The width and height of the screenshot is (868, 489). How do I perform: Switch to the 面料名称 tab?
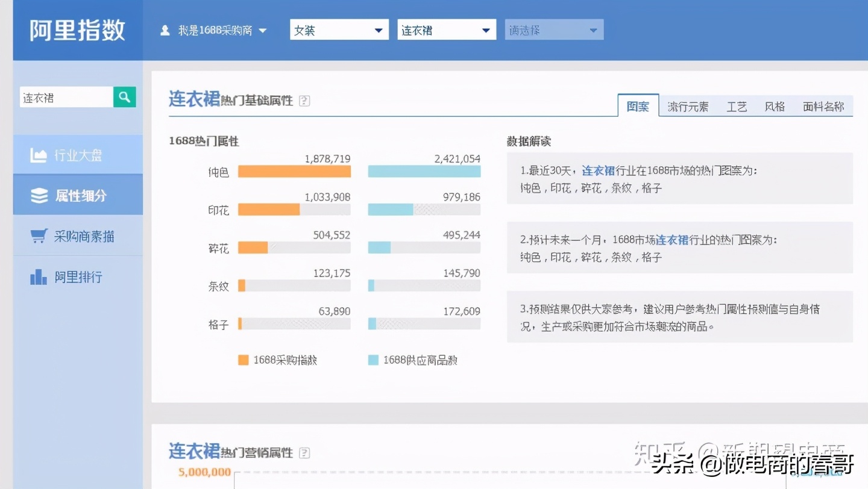click(x=823, y=106)
